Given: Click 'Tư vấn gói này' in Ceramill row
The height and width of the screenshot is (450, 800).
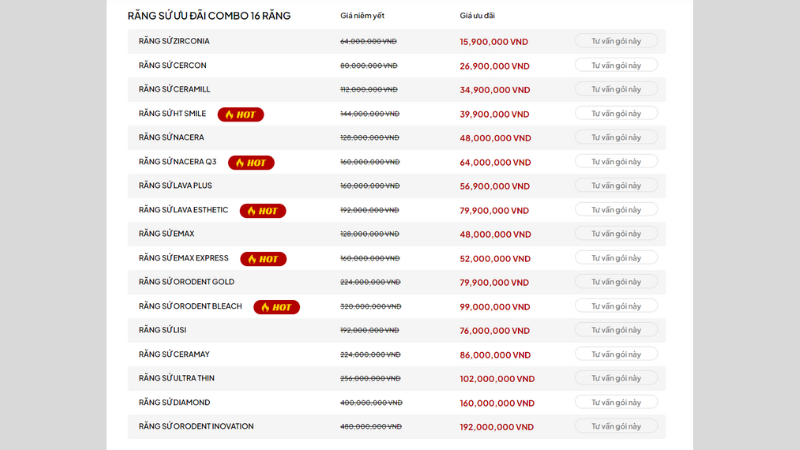Looking at the screenshot, I should click(x=616, y=89).
